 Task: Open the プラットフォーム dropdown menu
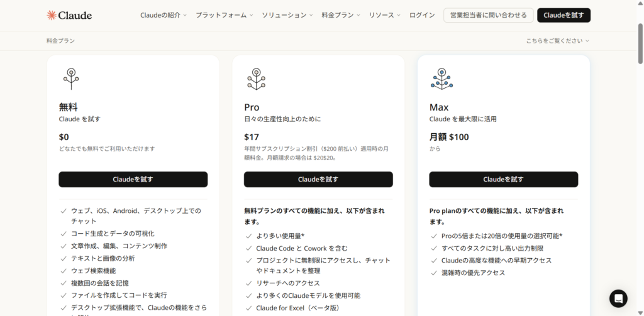[x=224, y=15]
